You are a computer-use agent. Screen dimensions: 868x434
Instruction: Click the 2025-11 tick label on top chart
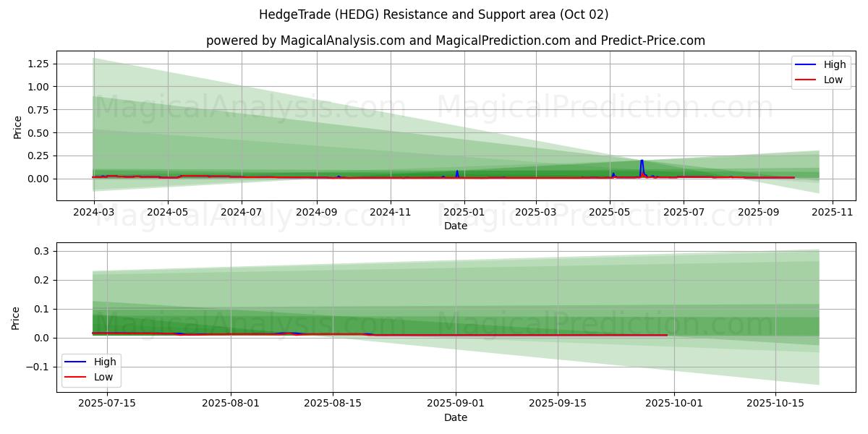[833, 213]
